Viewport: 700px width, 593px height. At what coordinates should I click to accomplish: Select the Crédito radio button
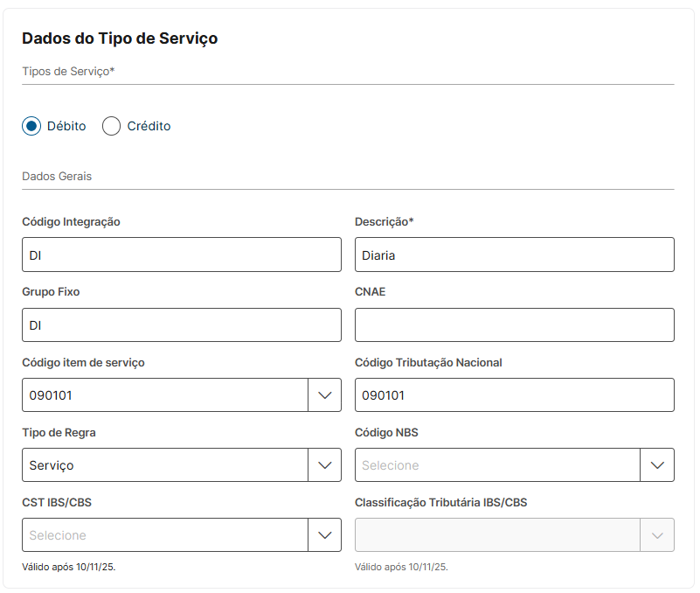(111, 126)
